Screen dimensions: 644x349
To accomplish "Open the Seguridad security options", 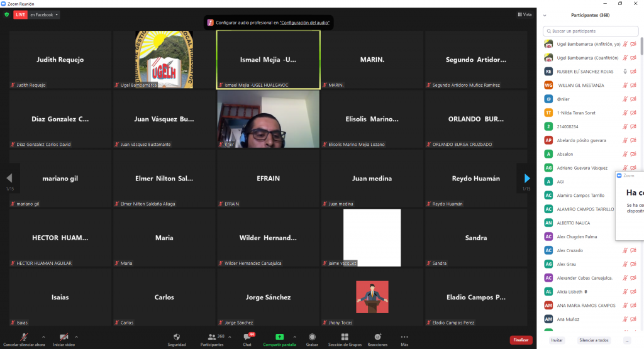I will pos(176,338).
